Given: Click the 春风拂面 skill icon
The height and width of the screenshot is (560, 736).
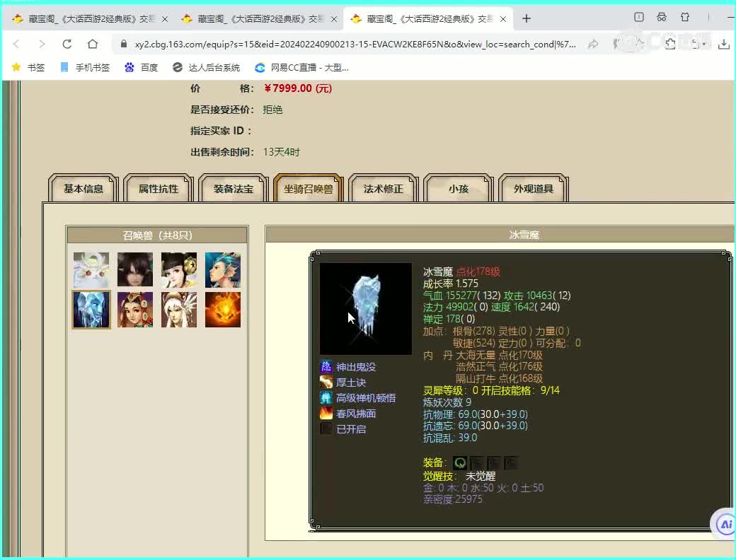Looking at the screenshot, I should [x=326, y=413].
